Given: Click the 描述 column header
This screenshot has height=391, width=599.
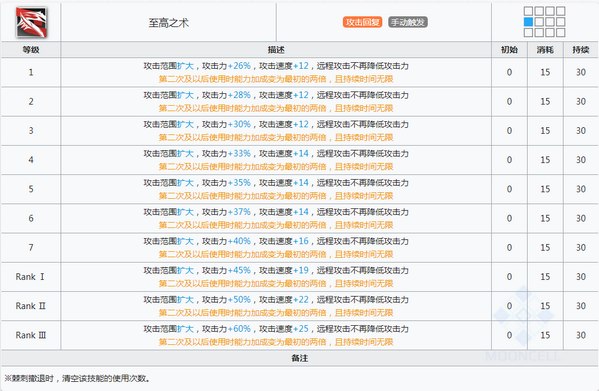Looking at the screenshot, I should (x=276, y=50).
